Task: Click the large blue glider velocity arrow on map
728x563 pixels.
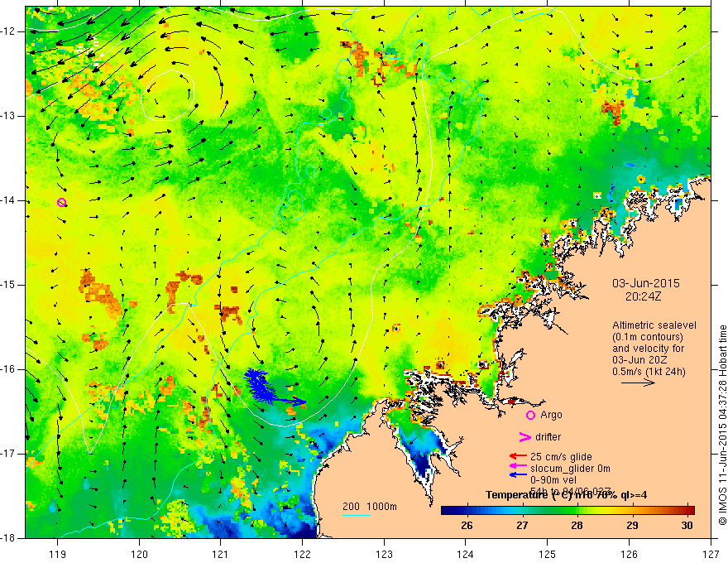Action: (289, 401)
